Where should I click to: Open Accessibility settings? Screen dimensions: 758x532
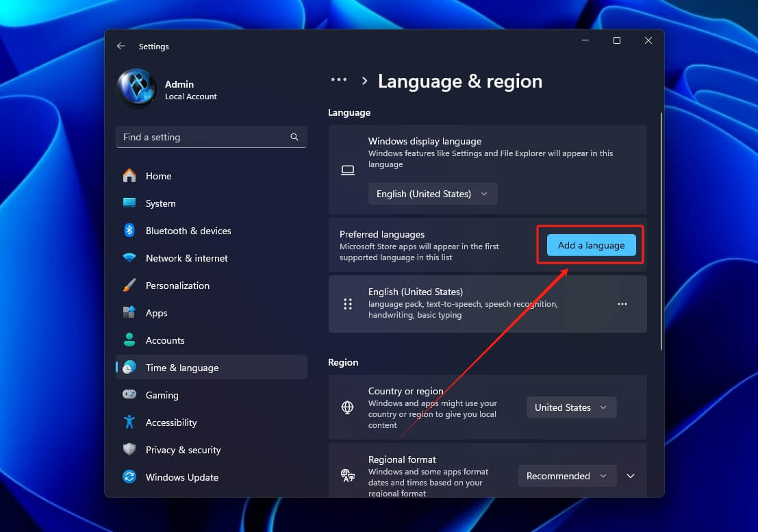pyautogui.click(x=172, y=422)
